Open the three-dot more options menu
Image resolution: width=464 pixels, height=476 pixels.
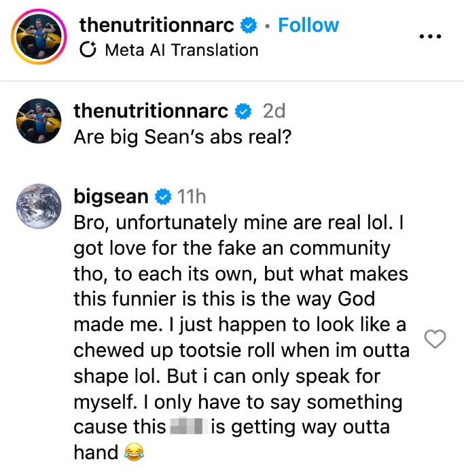click(430, 36)
